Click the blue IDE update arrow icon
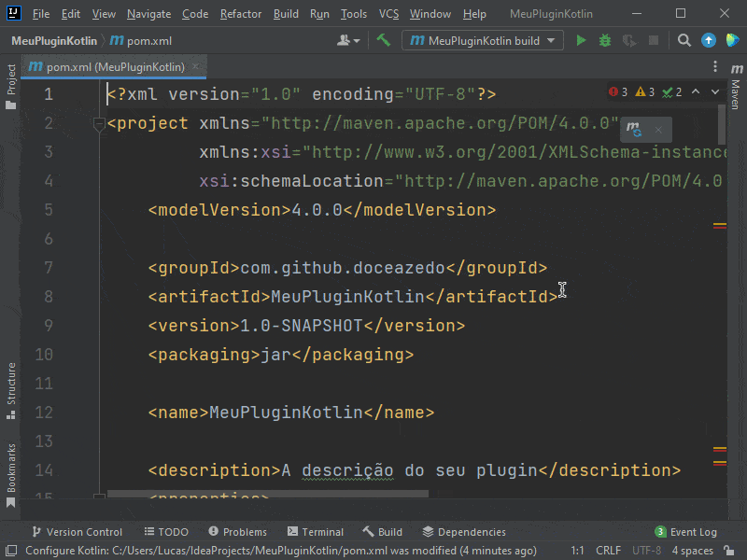The height and width of the screenshot is (560, 747). point(709,41)
